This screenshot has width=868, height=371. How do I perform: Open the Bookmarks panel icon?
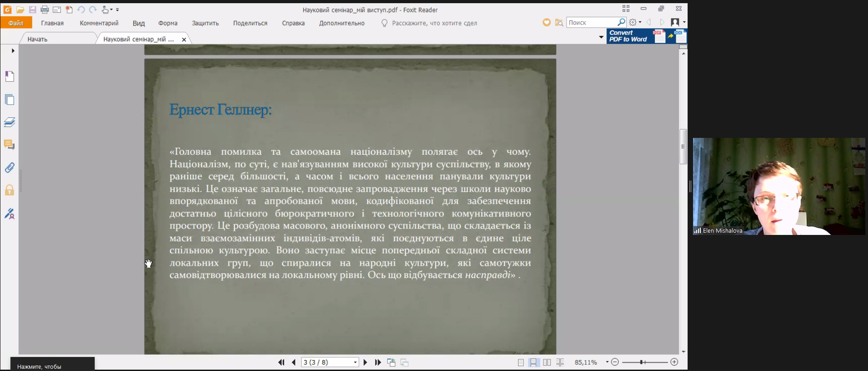[x=10, y=76]
